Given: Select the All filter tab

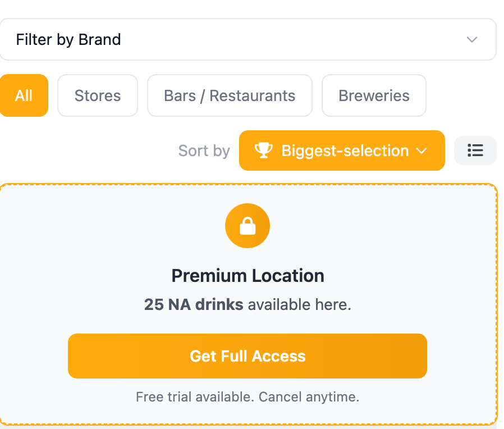Looking at the screenshot, I should pyautogui.click(x=24, y=95).
